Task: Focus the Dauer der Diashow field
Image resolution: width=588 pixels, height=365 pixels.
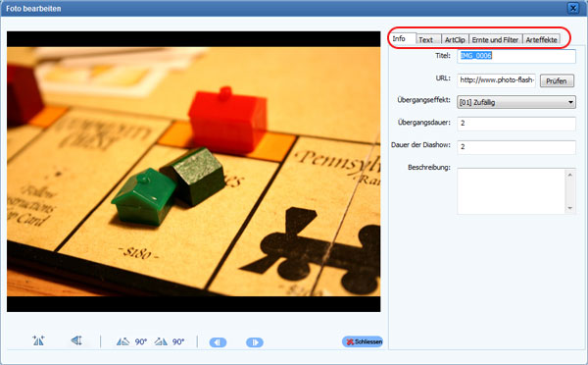Action: pyautogui.click(x=516, y=147)
